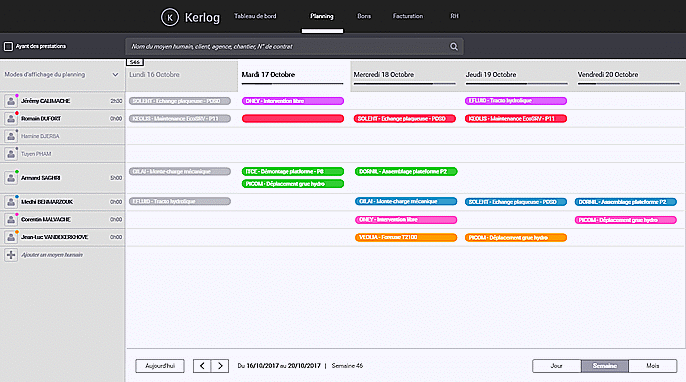
Task: Open the blue DORNIL Assemblage task on Vendredi
Action: 626,202
